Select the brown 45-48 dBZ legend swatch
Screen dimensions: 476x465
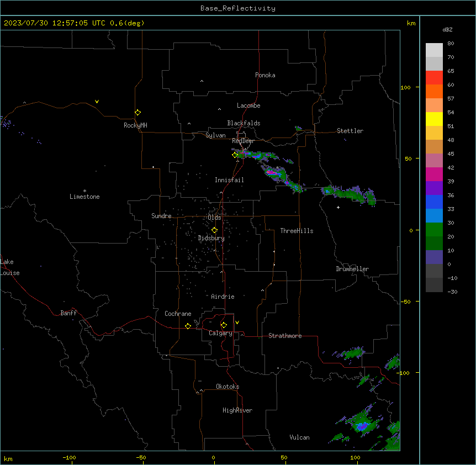[x=434, y=146]
